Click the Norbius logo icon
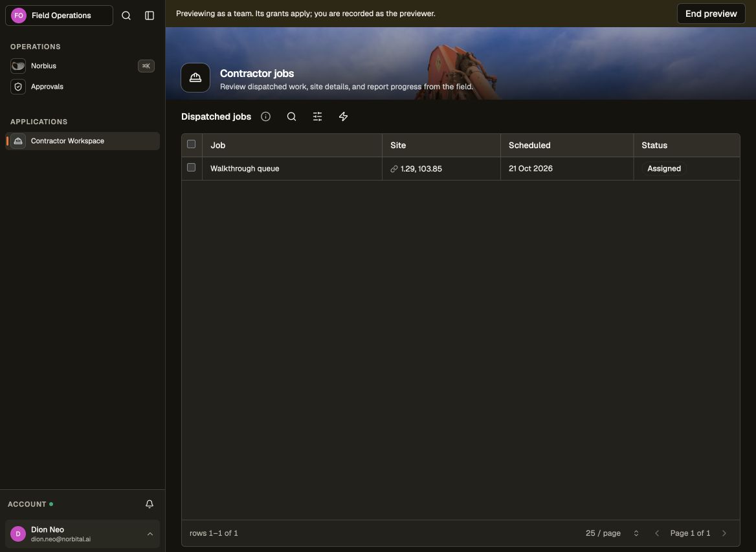 pos(18,66)
